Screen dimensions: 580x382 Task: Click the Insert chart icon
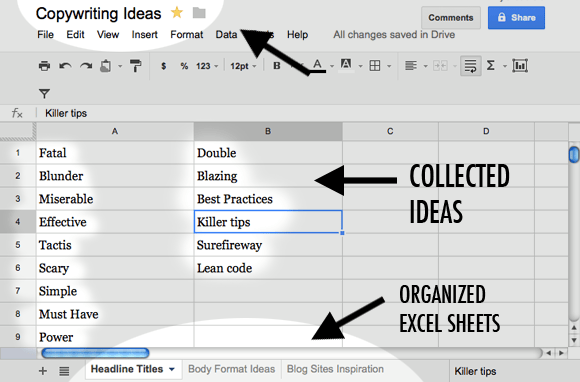tap(520, 66)
